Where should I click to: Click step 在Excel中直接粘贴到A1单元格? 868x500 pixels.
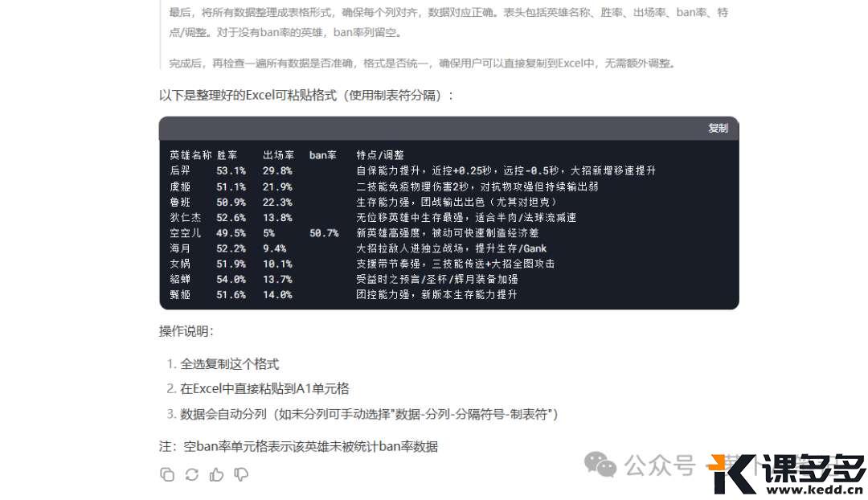click(x=264, y=389)
